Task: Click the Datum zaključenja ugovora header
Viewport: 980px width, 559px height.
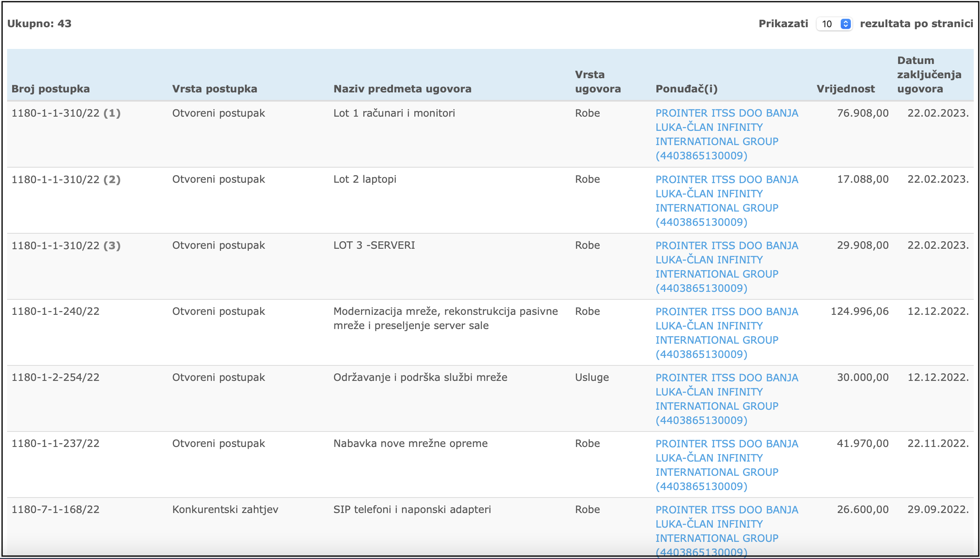Action: tap(929, 74)
